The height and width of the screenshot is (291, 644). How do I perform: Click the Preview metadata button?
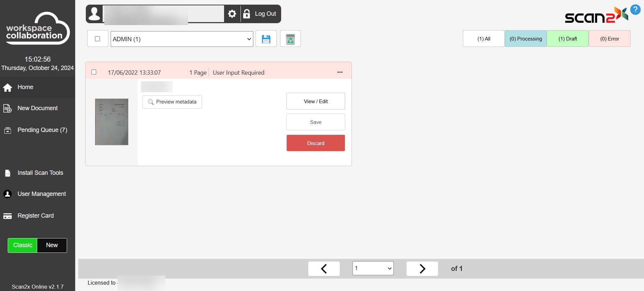click(172, 102)
